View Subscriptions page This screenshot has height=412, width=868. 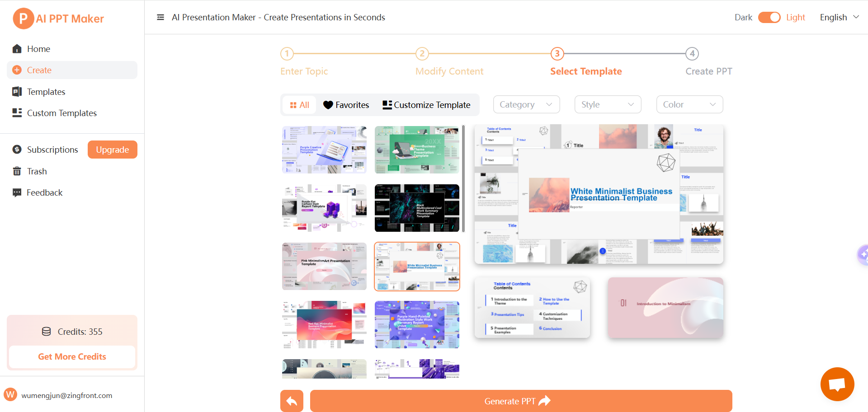coord(52,150)
